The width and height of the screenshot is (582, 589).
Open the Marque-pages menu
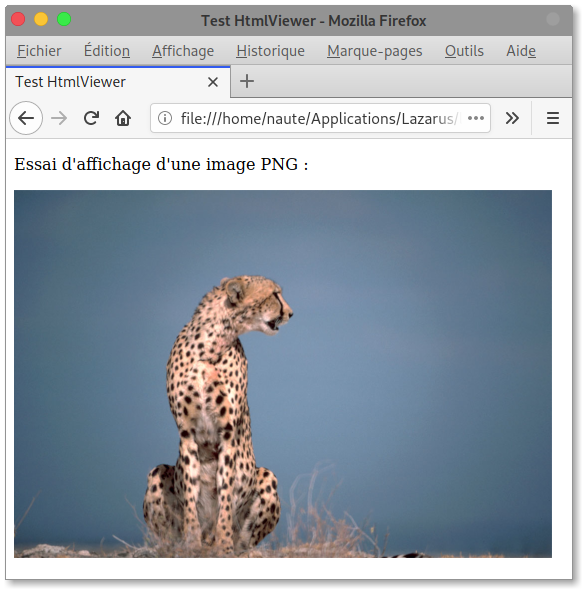tap(375, 51)
